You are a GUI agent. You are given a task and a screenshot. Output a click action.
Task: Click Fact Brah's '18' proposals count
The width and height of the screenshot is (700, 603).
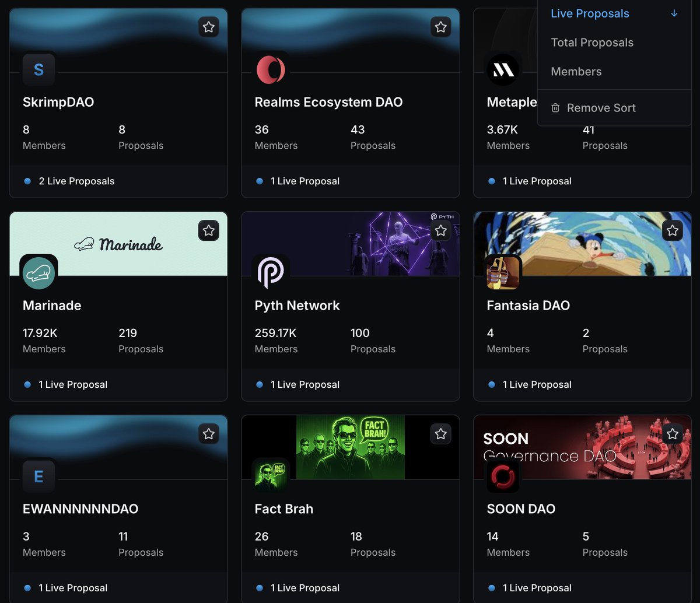point(356,537)
